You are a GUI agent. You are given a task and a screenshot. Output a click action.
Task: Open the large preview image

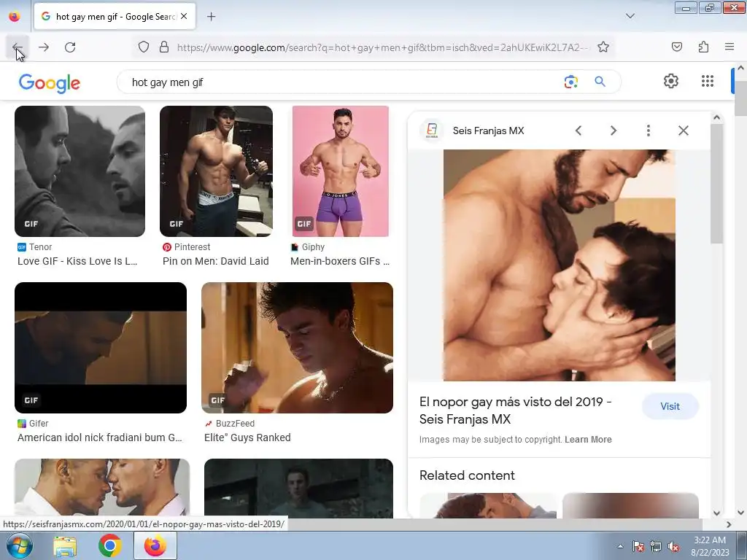tap(560, 265)
